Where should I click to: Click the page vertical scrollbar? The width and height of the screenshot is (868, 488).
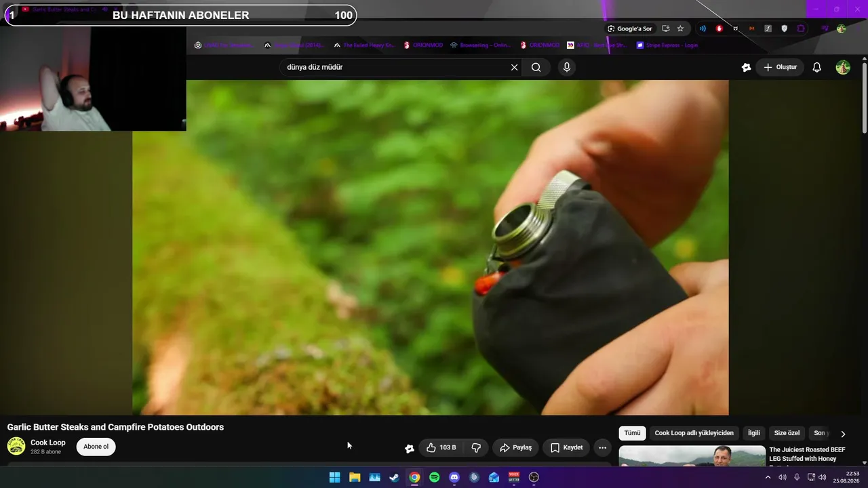864,98
